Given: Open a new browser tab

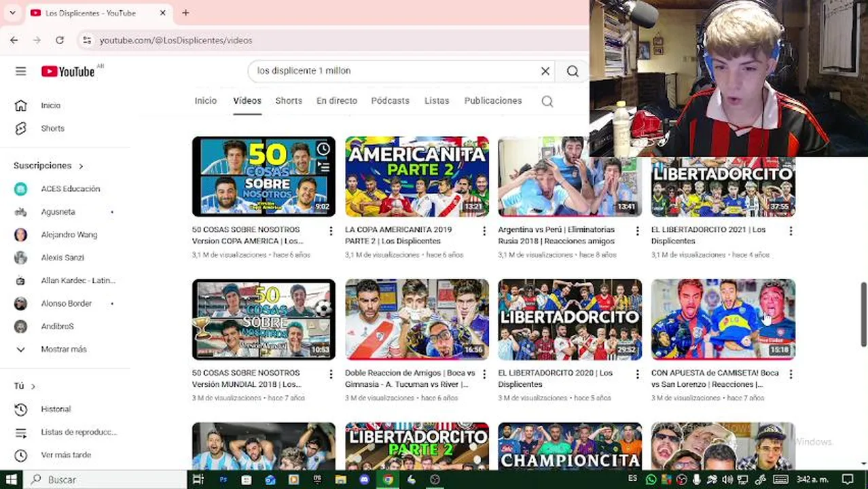Looking at the screenshot, I should [185, 12].
